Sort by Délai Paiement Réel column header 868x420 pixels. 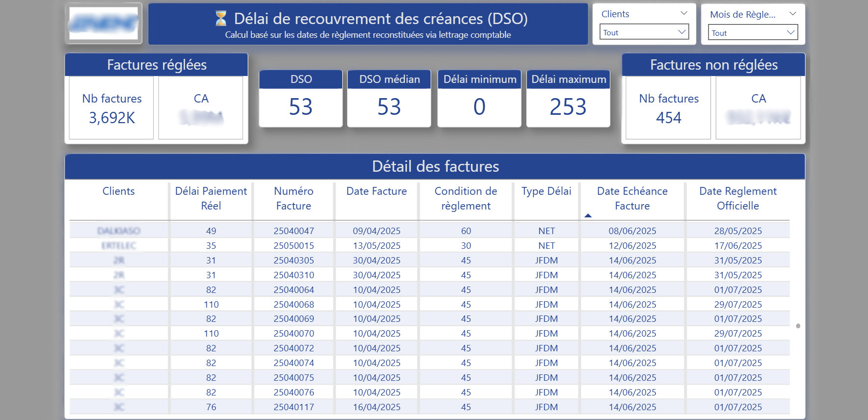[x=211, y=199]
